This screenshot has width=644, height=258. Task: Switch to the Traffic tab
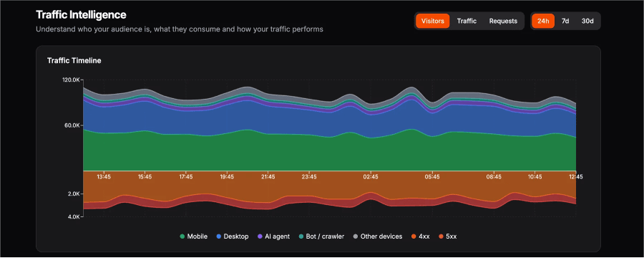click(467, 21)
